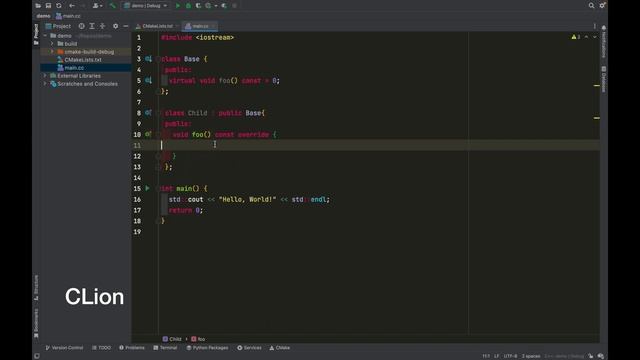Screen dimensions: 640x360
Task: Click the warnings indicator in editor corner
Action: pyautogui.click(x=576, y=37)
